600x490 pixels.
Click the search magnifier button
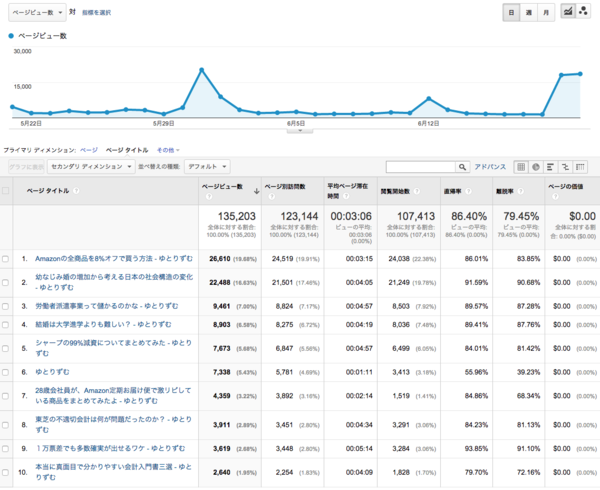(x=462, y=167)
